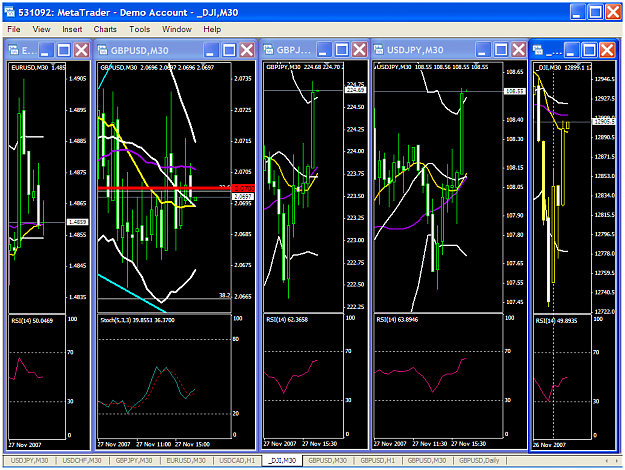The height and width of the screenshot is (470, 625).
Task: Open the Window menu
Action: click(x=176, y=29)
